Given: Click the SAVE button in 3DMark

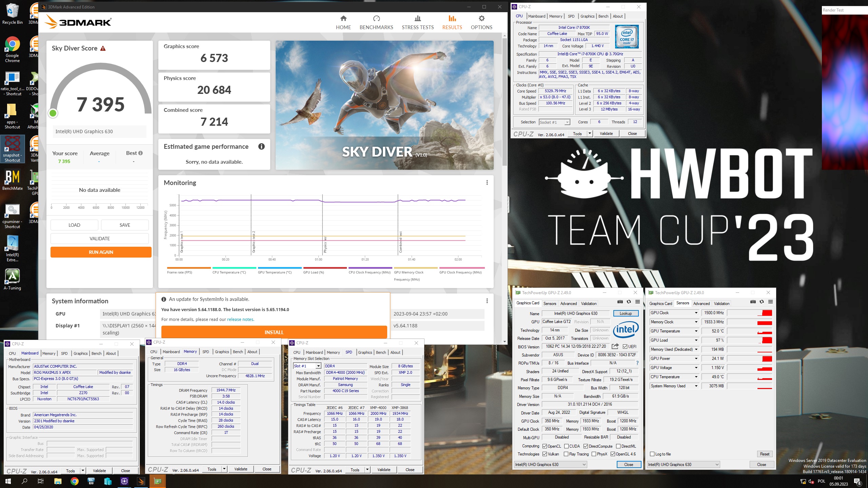Looking at the screenshot, I should click(x=125, y=225).
